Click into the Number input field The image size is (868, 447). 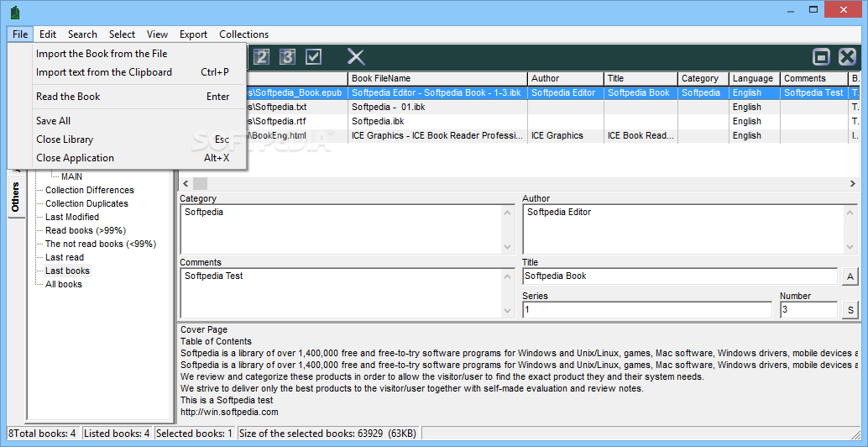point(808,310)
